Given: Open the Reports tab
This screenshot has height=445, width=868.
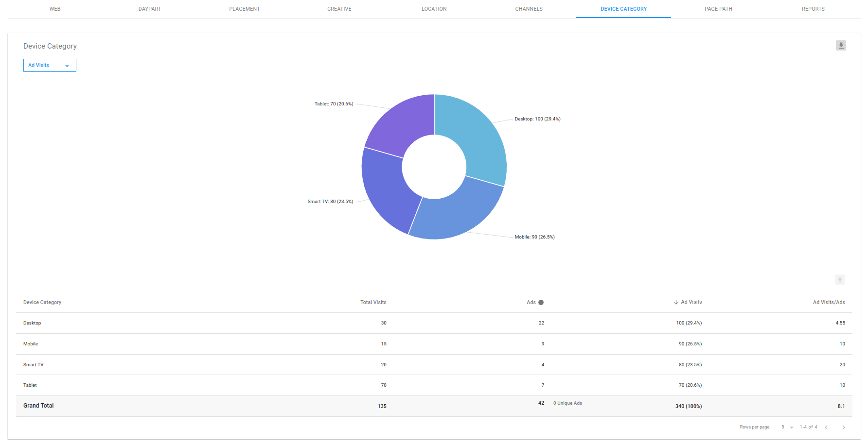Looking at the screenshot, I should pos(813,9).
